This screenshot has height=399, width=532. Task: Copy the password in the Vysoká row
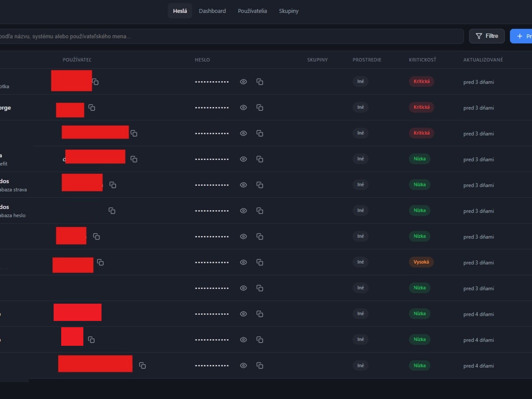260,262
